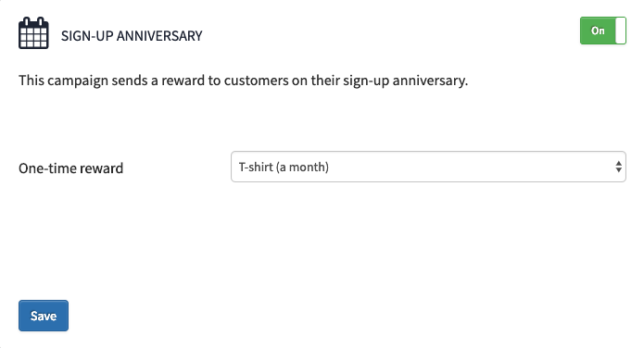The width and height of the screenshot is (644, 348).
Task: Click the down arrow of the select caret
Action: tap(619, 170)
